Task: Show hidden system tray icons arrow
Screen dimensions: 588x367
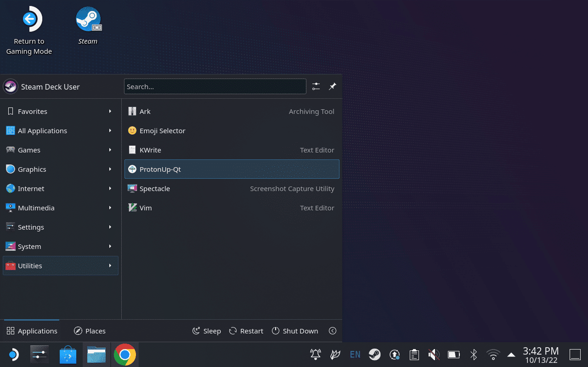Action: (511, 355)
